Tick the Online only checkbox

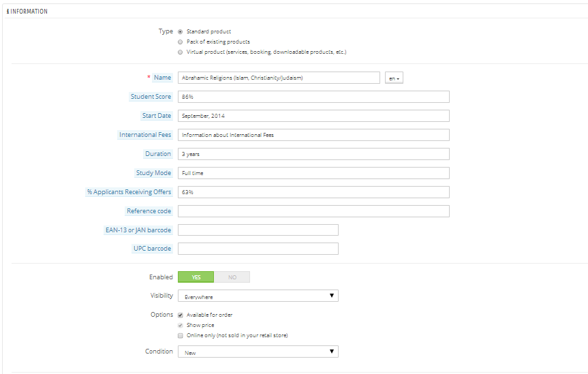click(x=181, y=335)
